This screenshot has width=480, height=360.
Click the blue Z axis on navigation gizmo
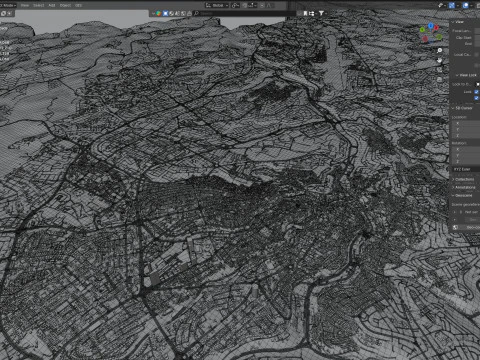[431, 26]
